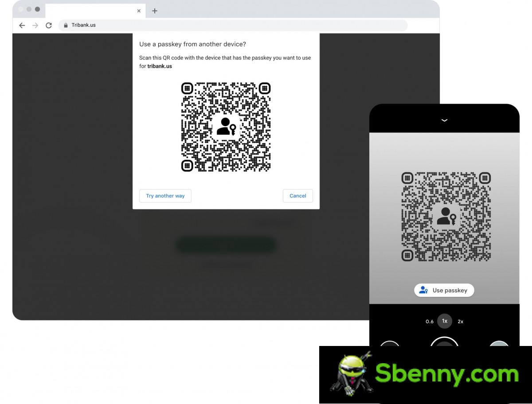Open a new browser tab
This screenshot has width=532, height=404.
[x=155, y=11]
